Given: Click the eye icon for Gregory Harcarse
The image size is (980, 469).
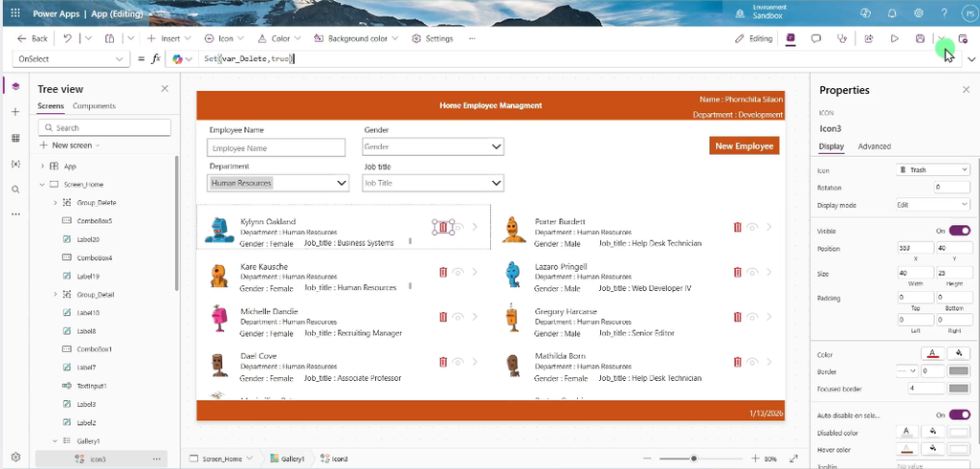Looking at the screenshot, I should point(752,317).
